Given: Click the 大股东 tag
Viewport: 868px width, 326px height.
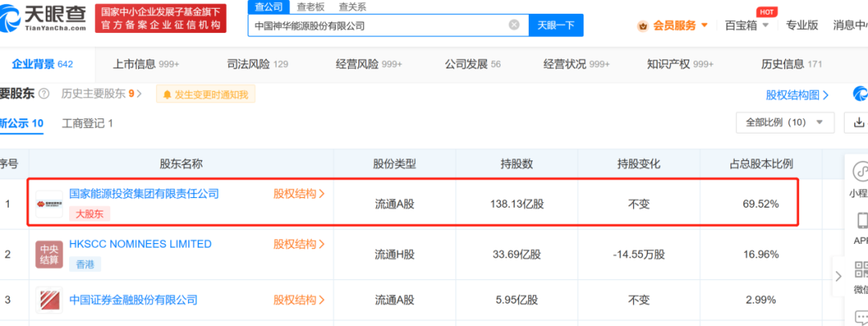Looking at the screenshot, I should (x=89, y=214).
